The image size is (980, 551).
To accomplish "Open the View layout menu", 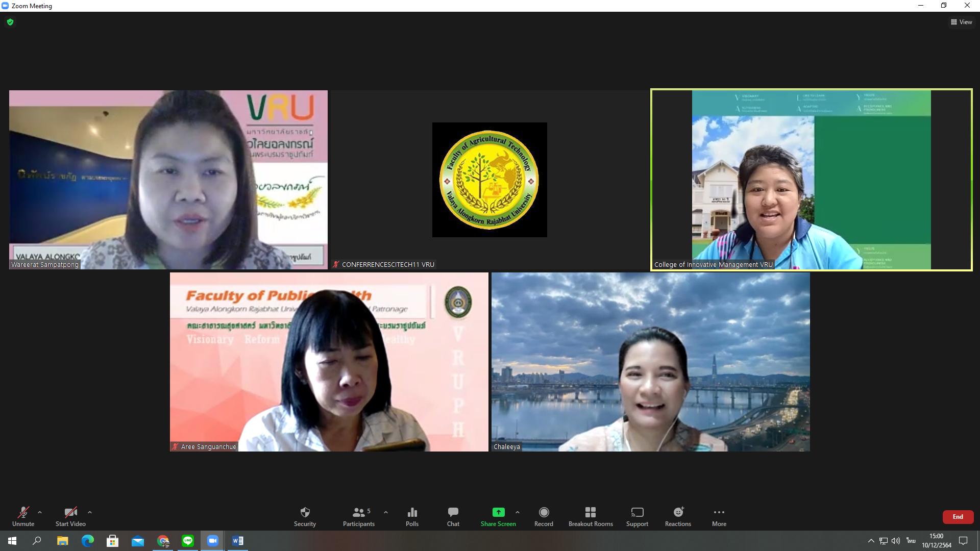I will [x=962, y=22].
